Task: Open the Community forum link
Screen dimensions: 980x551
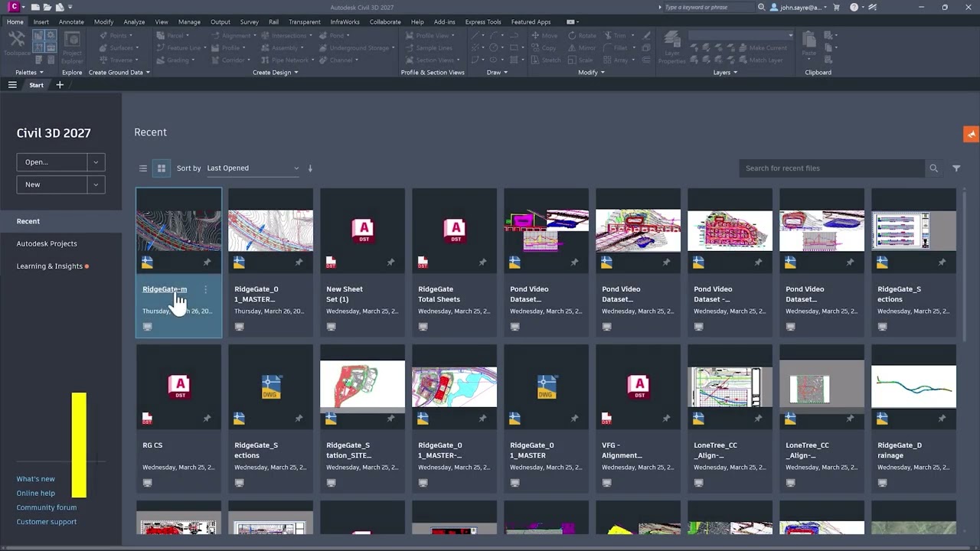Action: tap(47, 507)
